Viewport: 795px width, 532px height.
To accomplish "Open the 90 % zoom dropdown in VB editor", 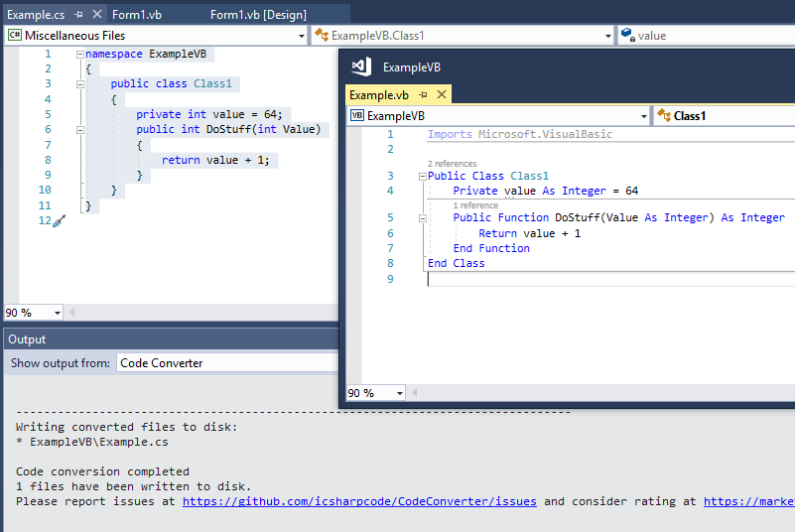I will [400, 393].
